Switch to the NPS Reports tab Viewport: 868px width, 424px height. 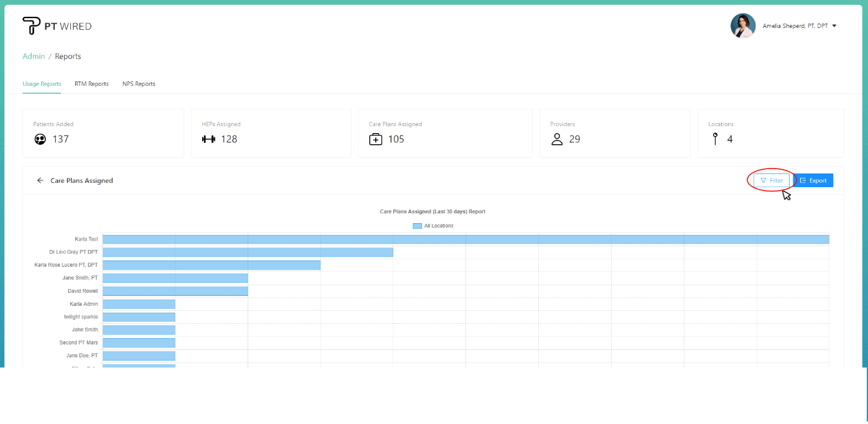(139, 84)
